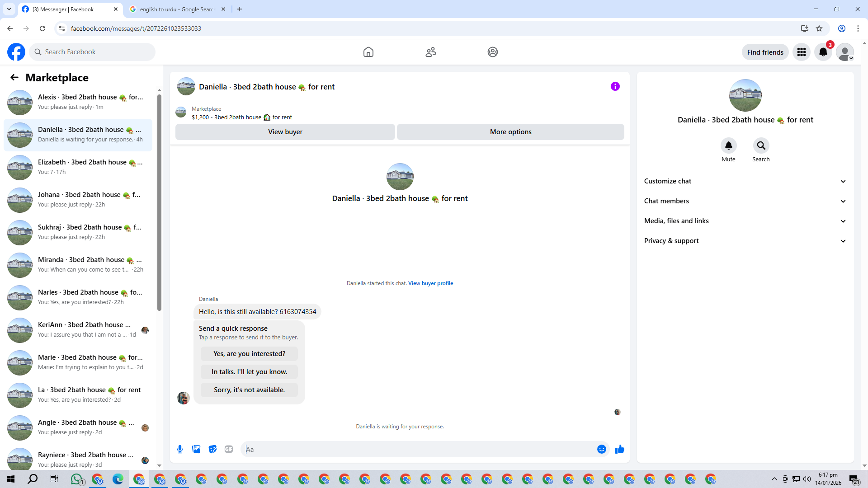
Task: Search in conversation using magnifier icon
Action: tap(761, 145)
